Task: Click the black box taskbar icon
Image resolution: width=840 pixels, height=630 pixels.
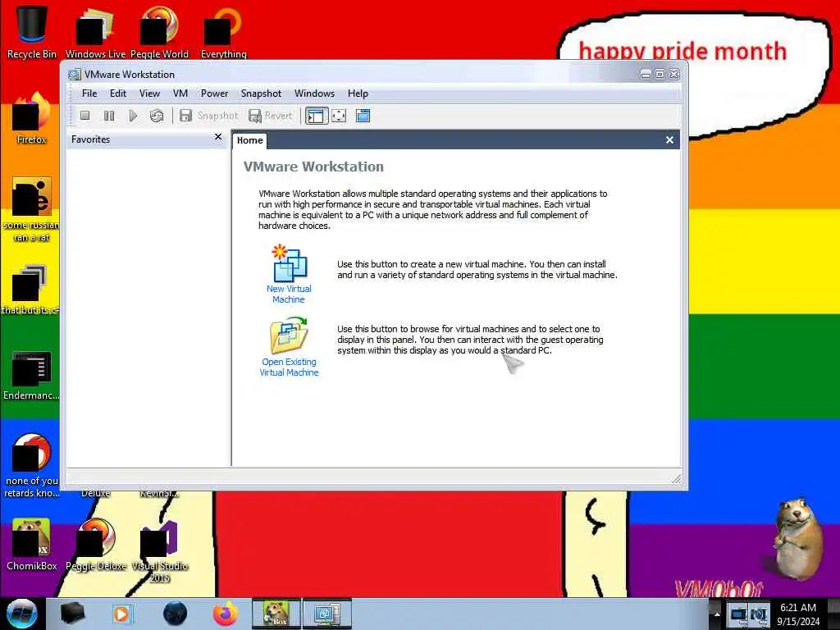Action: 72,614
